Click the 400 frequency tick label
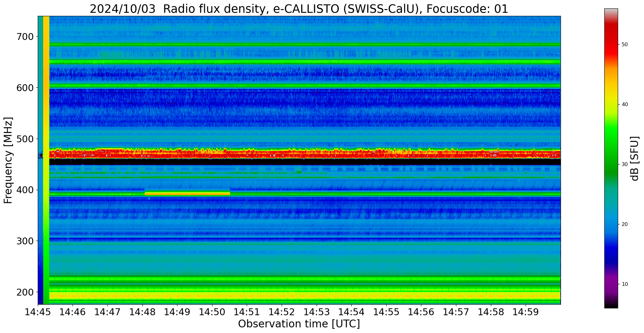This screenshot has width=644, height=333. pyautogui.click(x=24, y=190)
